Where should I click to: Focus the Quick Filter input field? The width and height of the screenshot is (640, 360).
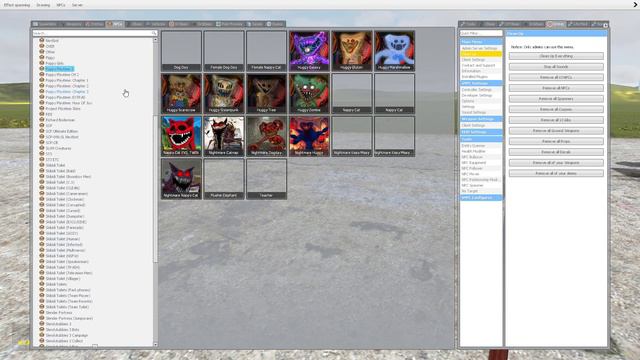coord(481,33)
